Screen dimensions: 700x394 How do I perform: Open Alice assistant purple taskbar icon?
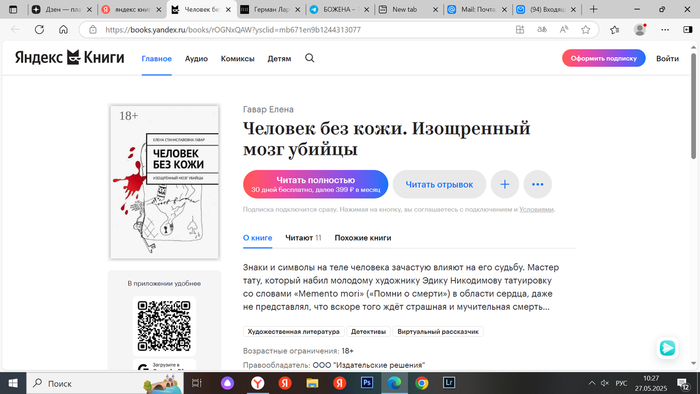click(228, 383)
